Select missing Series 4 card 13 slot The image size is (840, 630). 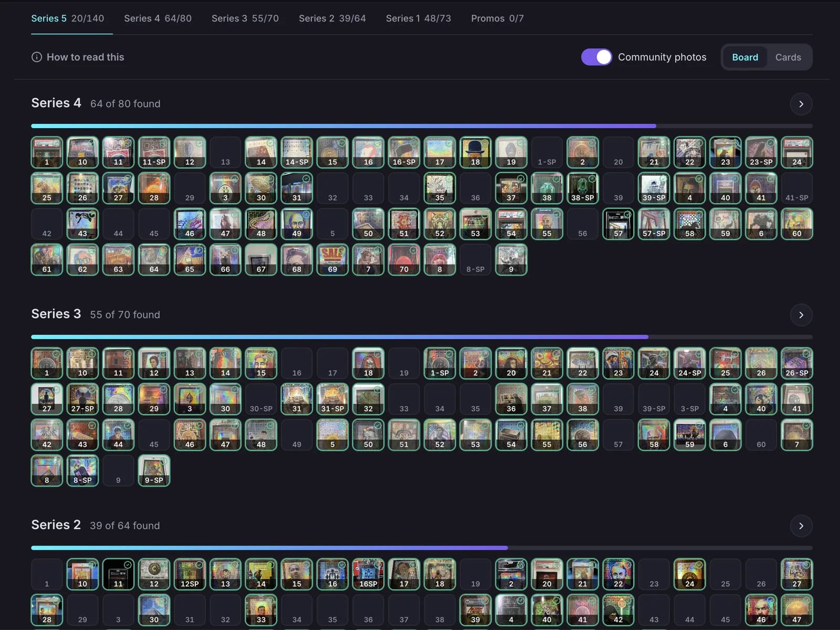(x=226, y=152)
